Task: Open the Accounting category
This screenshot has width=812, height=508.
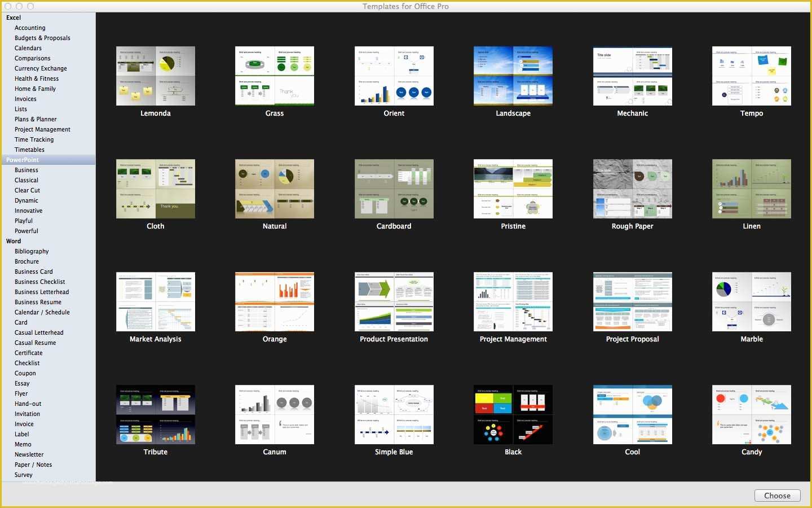Action: point(30,28)
